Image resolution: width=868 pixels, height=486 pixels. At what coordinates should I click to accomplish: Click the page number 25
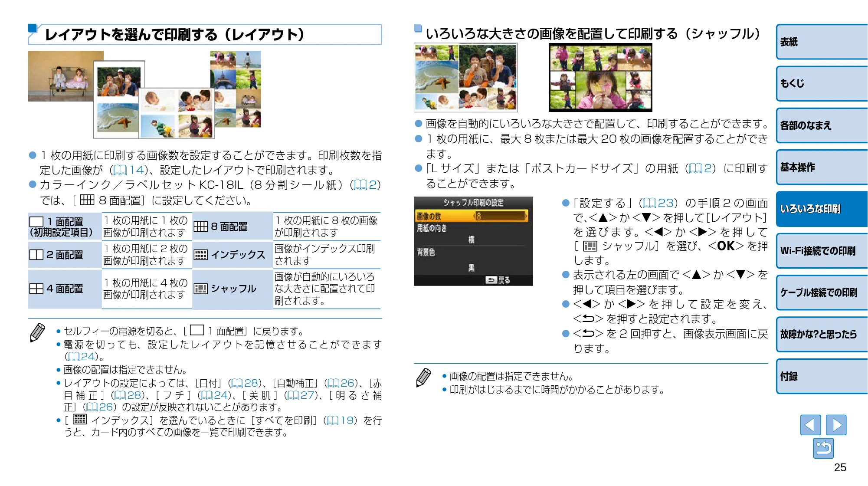[x=840, y=468]
